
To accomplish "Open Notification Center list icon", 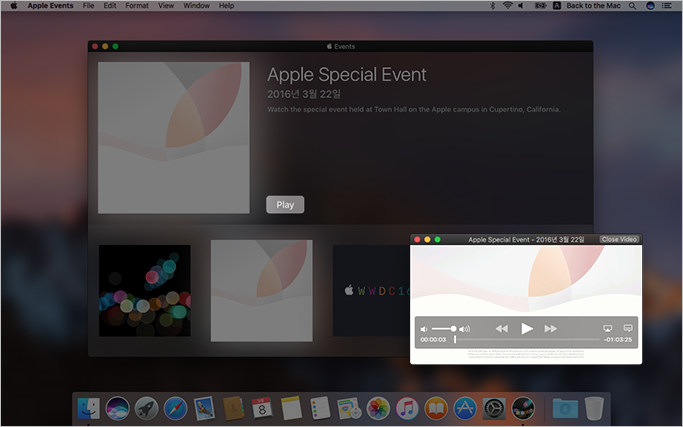I will [666, 6].
